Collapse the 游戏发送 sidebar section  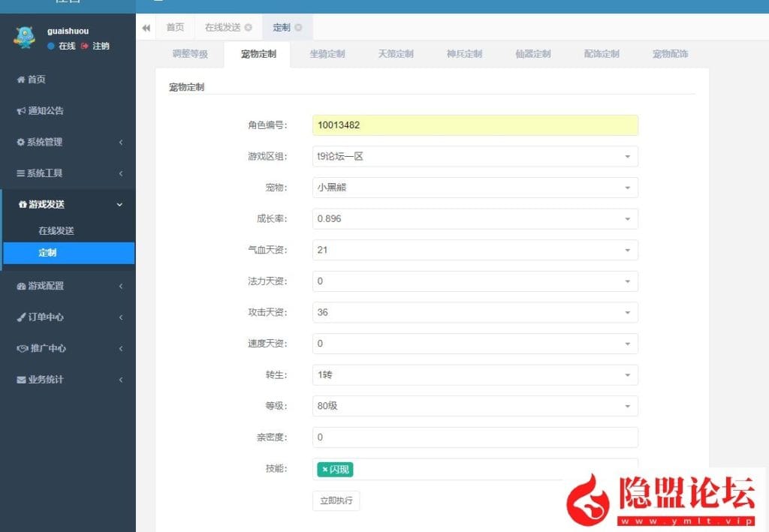(68, 204)
